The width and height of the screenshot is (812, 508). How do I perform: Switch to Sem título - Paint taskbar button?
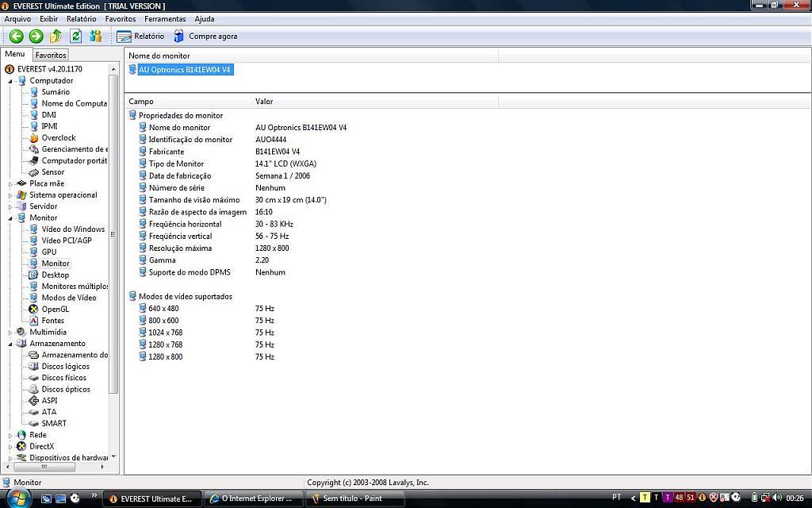point(355,498)
